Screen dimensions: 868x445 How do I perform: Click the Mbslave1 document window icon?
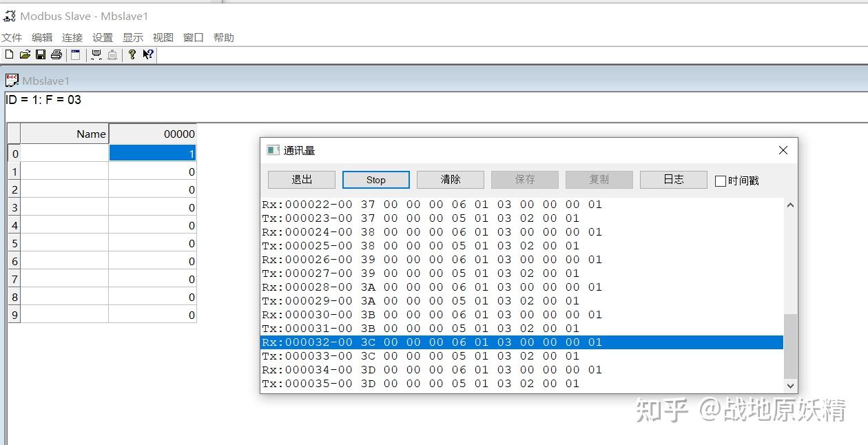(12, 81)
